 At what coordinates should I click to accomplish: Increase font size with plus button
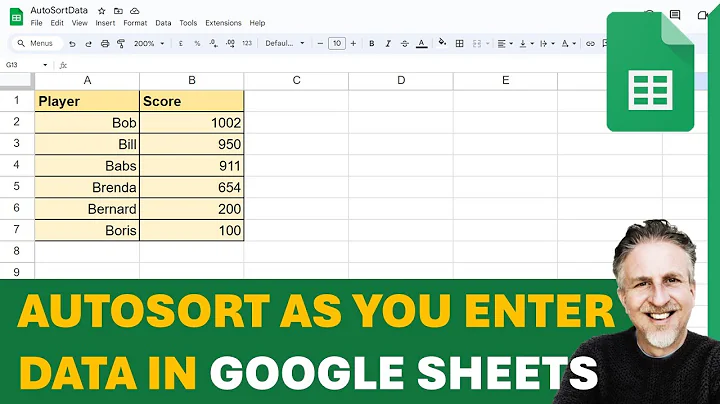click(x=353, y=44)
